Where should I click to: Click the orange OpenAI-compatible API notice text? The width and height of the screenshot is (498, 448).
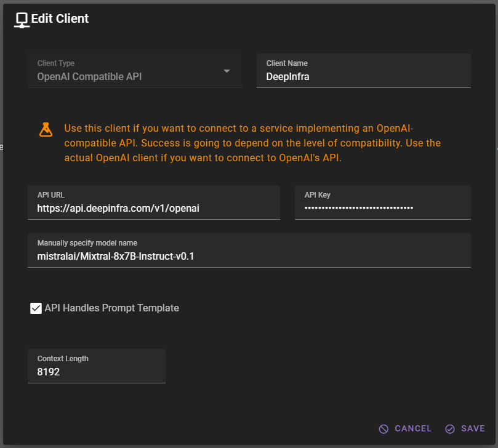tap(252, 143)
